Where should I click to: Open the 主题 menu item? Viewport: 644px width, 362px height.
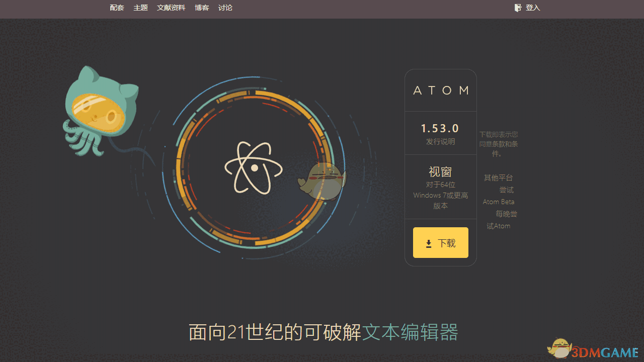point(140,8)
